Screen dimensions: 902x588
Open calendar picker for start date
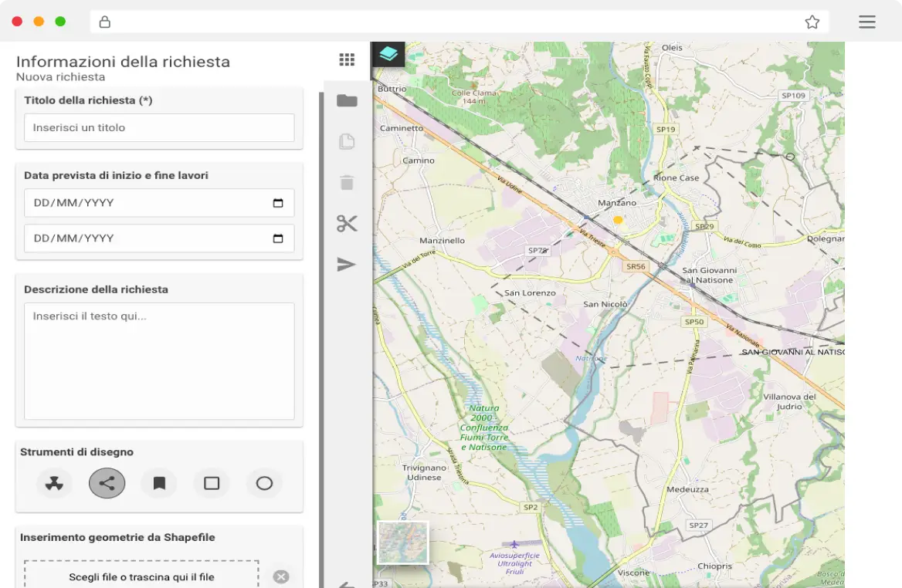[278, 203]
